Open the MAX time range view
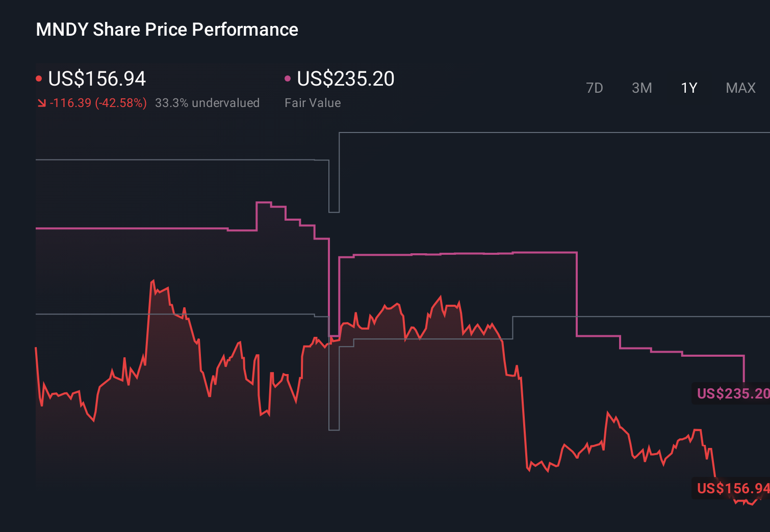This screenshot has width=770, height=532. point(740,88)
